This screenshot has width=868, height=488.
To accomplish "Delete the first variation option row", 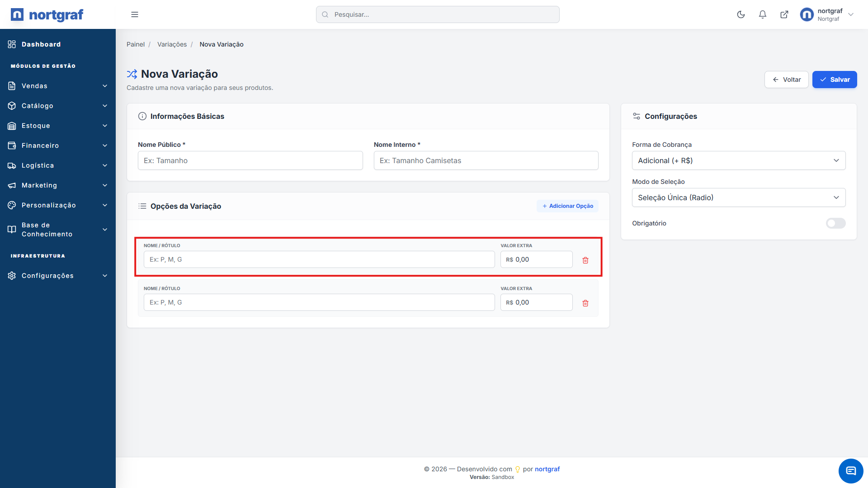I will click(585, 260).
